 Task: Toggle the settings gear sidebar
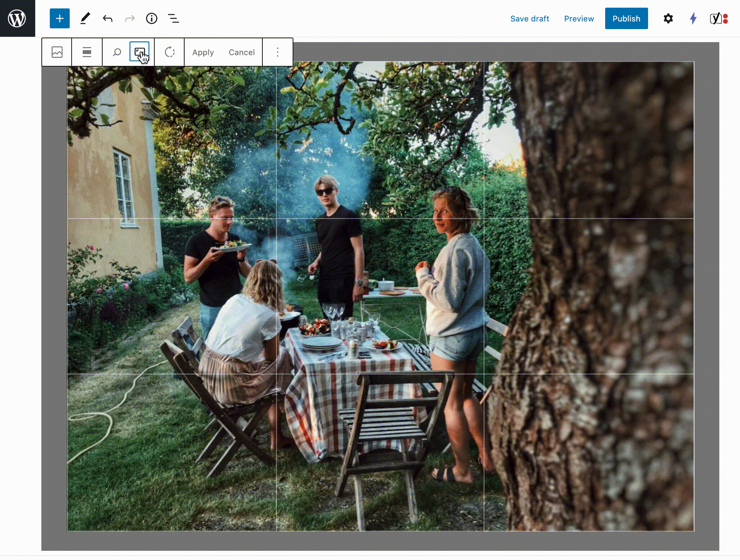tap(668, 18)
